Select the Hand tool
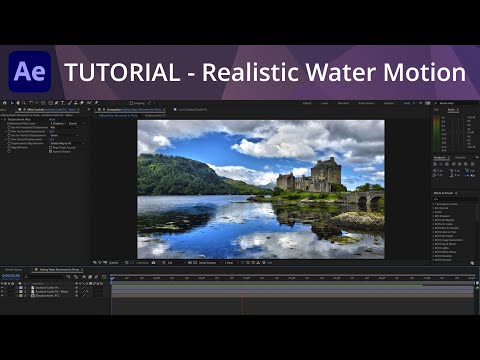The height and width of the screenshot is (360, 480). [18, 103]
